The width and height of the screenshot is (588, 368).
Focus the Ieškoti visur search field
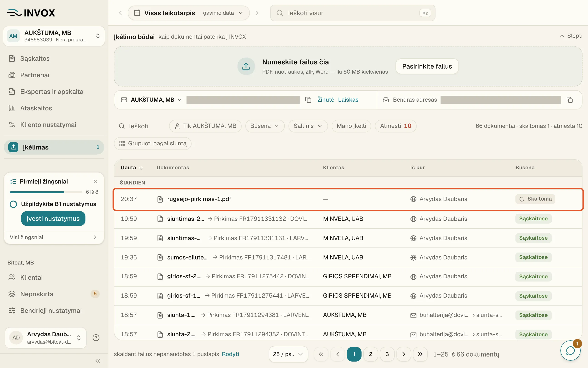(x=353, y=13)
